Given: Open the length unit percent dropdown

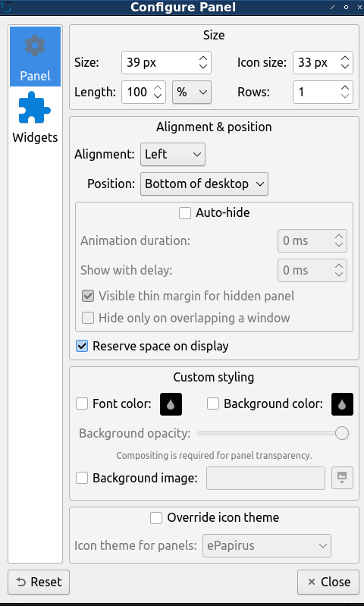Looking at the screenshot, I should [192, 92].
